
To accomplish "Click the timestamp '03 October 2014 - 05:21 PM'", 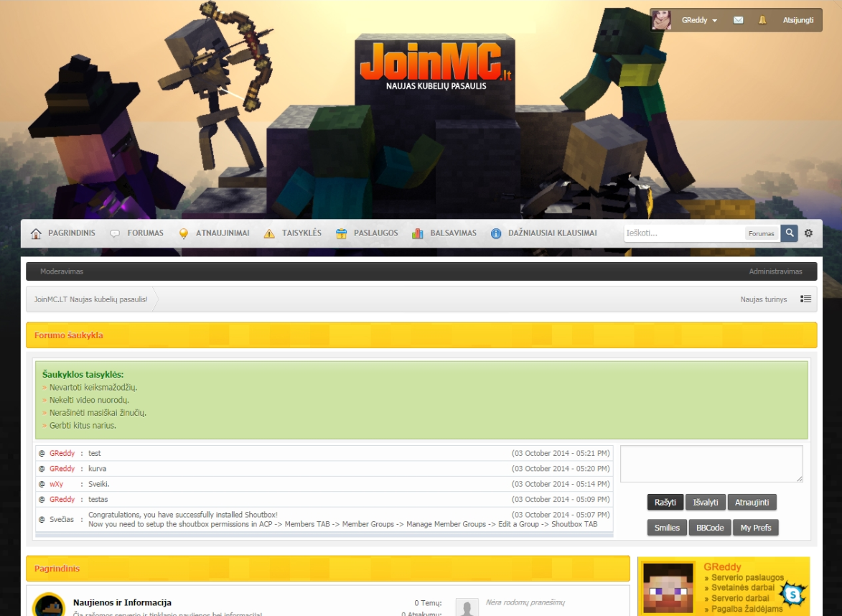I will (561, 453).
